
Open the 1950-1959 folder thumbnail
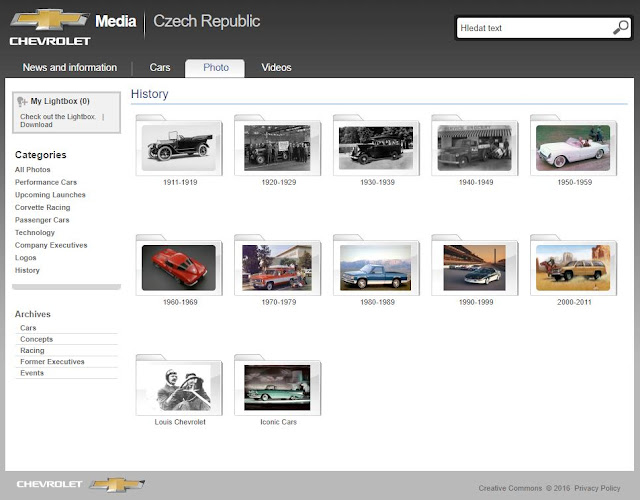tap(573, 146)
